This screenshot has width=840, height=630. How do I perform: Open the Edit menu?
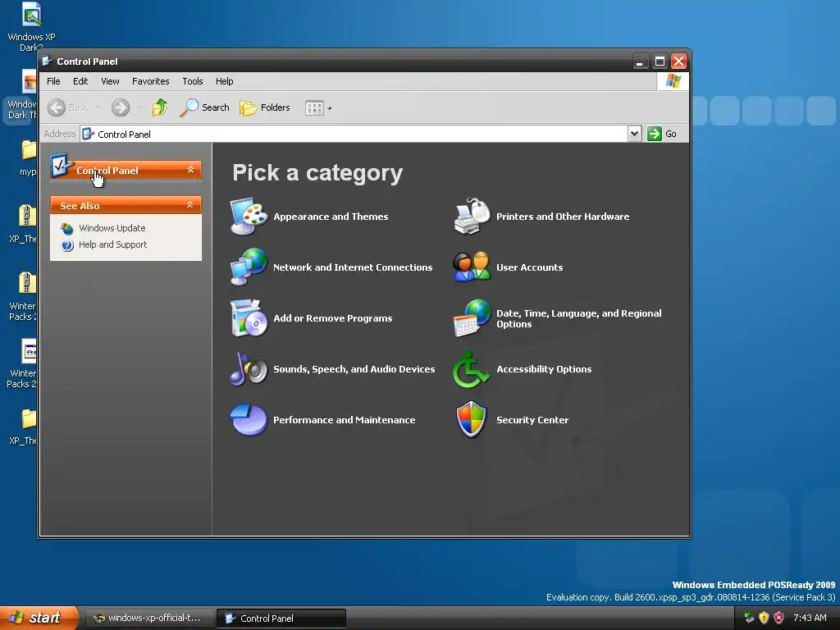pyautogui.click(x=80, y=81)
